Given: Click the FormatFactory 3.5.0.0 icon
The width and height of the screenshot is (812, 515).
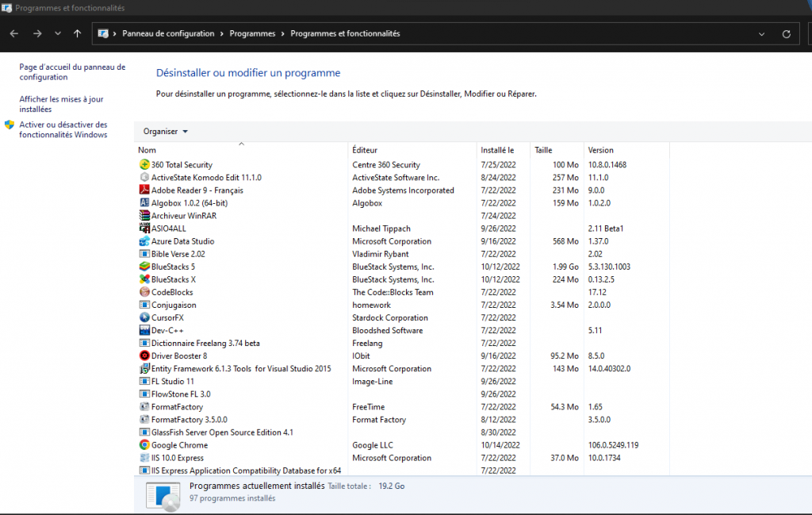Looking at the screenshot, I should point(144,420).
